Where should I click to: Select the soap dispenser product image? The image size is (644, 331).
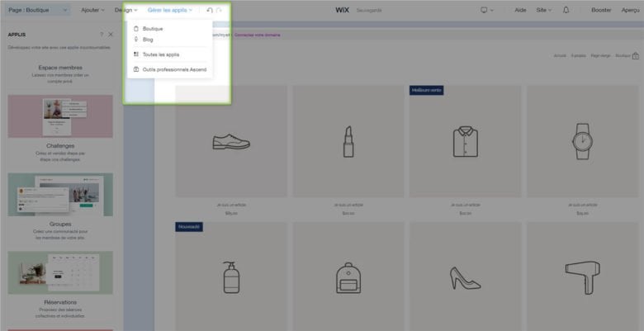click(x=231, y=277)
